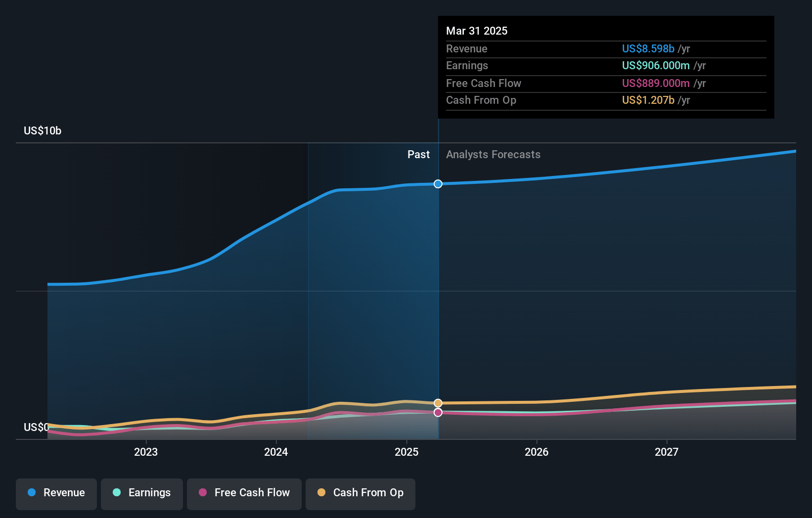Click the Mar 31 2025 tooltip date
The image size is (812, 518).
point(477,31)
